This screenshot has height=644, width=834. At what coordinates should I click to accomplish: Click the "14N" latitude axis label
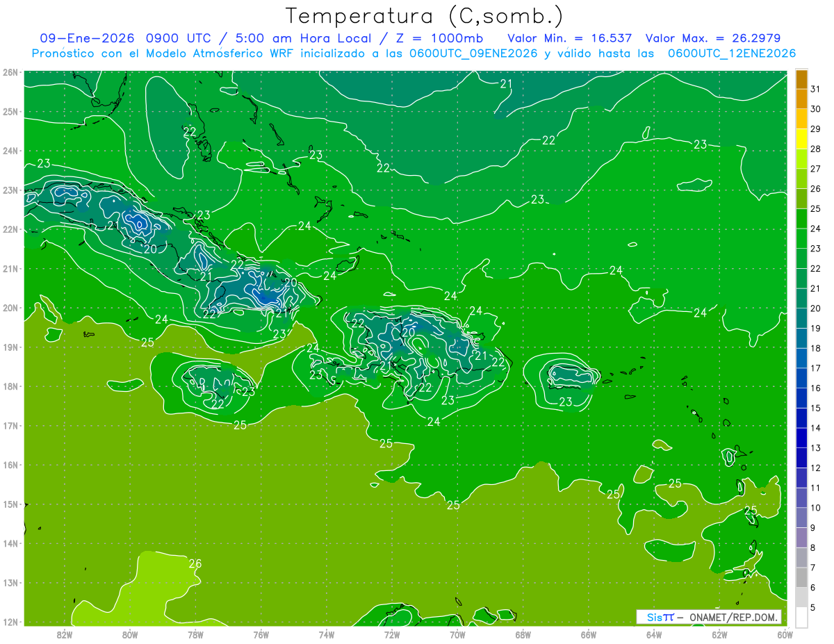pos(10,543)
